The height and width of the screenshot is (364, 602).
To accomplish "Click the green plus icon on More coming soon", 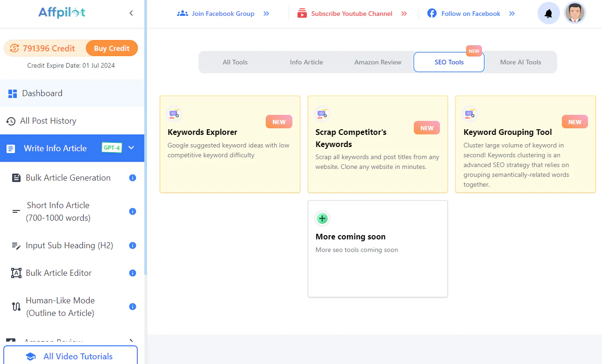I will [322, 218].
